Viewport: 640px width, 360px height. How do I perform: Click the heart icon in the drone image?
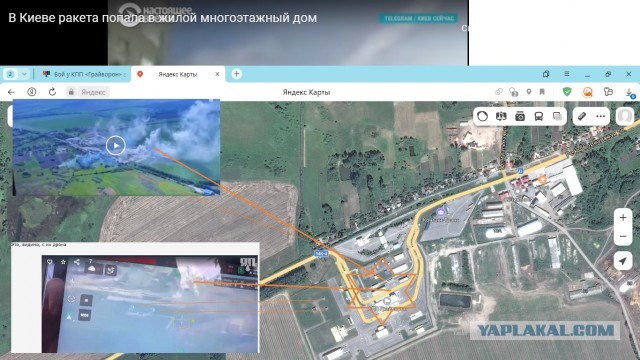(x=50, y=262)
